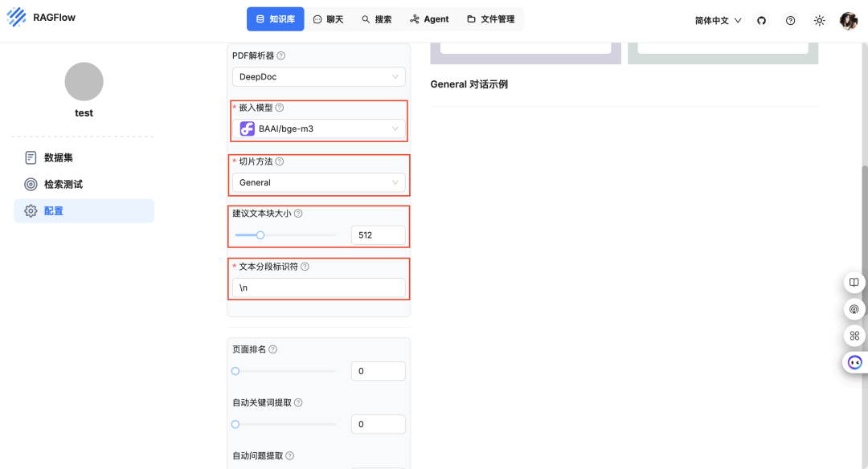
Task: Click the \n delimiter input field
Action: pyautogui.click(x=319, y=288)
